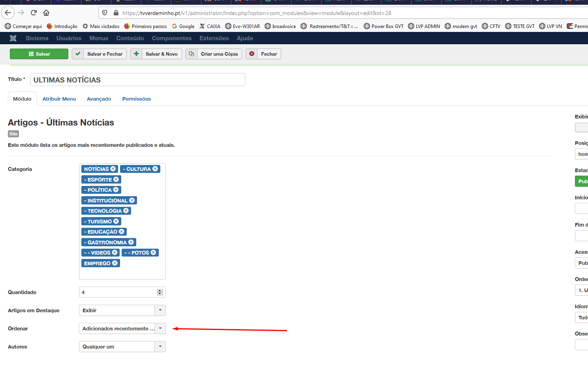Remove the FOTOS category tag
The width and height of the screenshot is (588, 373).
(x=154, y=253)
